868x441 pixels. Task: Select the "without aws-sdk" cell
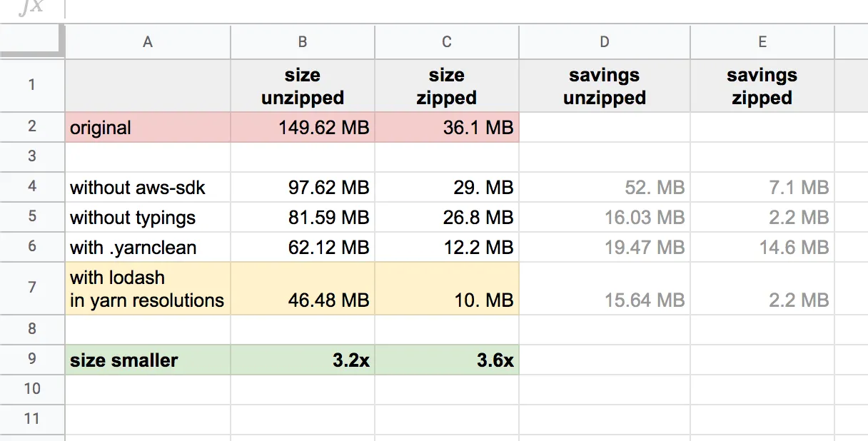click(x=148, y=188)
